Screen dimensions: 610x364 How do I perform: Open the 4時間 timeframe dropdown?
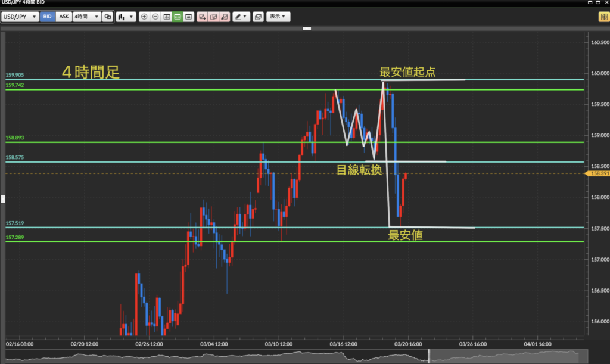(x=86, y=17)
